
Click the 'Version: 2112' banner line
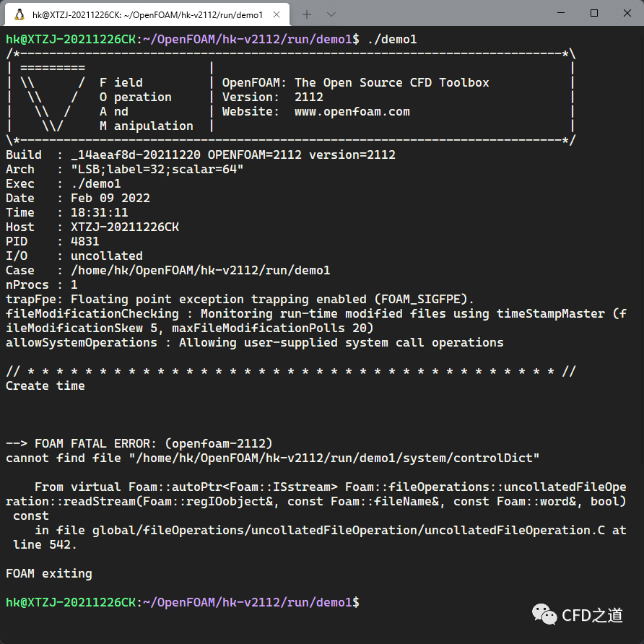(x=273, y=97)
